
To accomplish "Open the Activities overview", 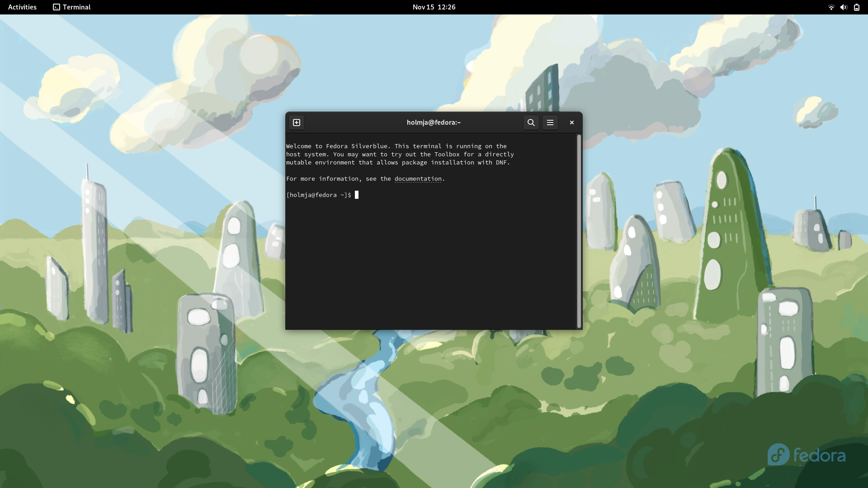I will pyautogui.click(x=22, y=7).
